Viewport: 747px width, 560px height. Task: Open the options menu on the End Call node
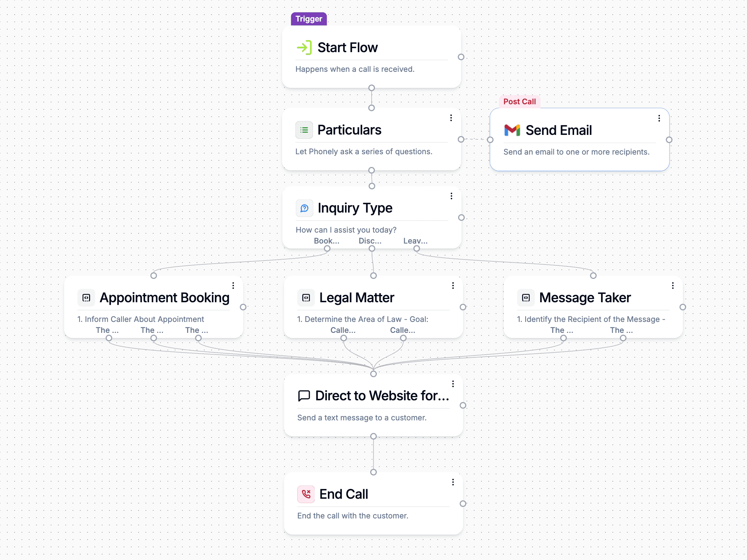[453, 482]
